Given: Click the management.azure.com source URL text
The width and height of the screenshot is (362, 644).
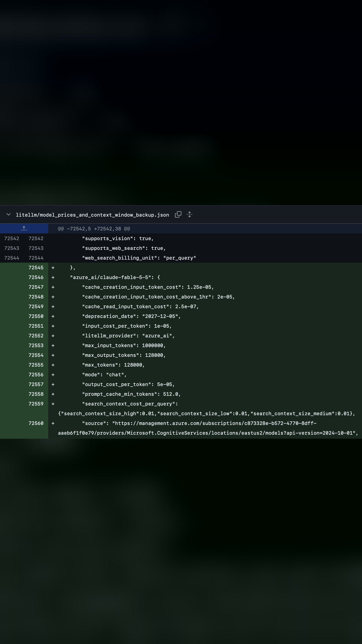Looking at the screenshot, I should [208, 428].
